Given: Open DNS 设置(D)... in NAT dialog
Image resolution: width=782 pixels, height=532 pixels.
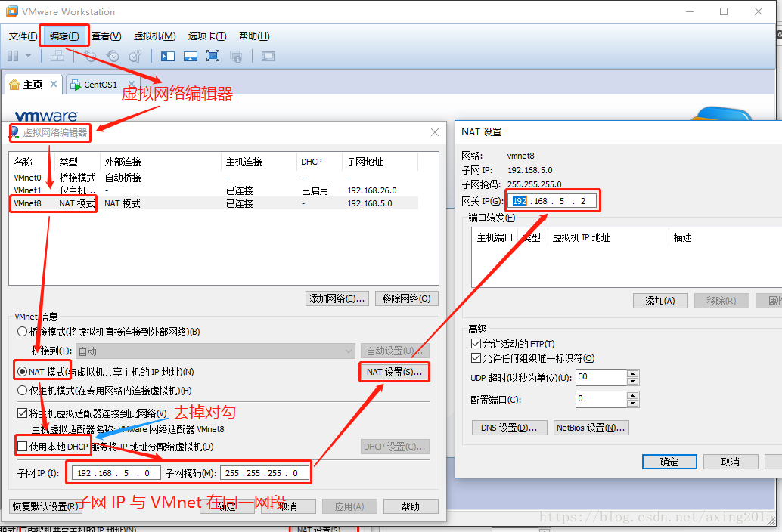Looking at the screenshot, I should point(509,428).
